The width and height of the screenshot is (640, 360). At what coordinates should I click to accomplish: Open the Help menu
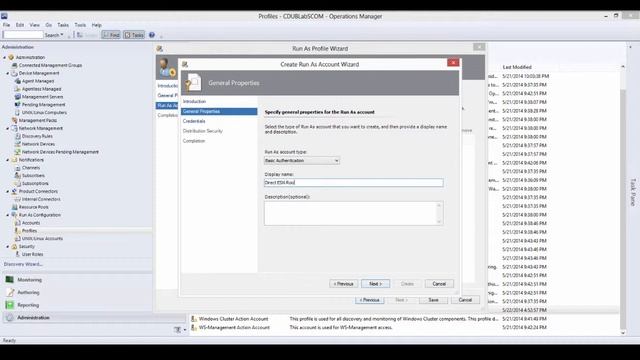[x=96, y=25]
